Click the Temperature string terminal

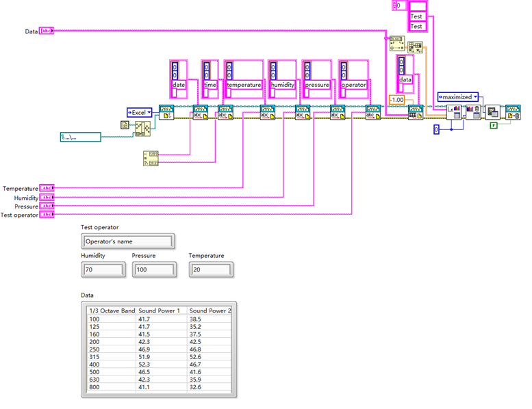click(x=47, y=187)
